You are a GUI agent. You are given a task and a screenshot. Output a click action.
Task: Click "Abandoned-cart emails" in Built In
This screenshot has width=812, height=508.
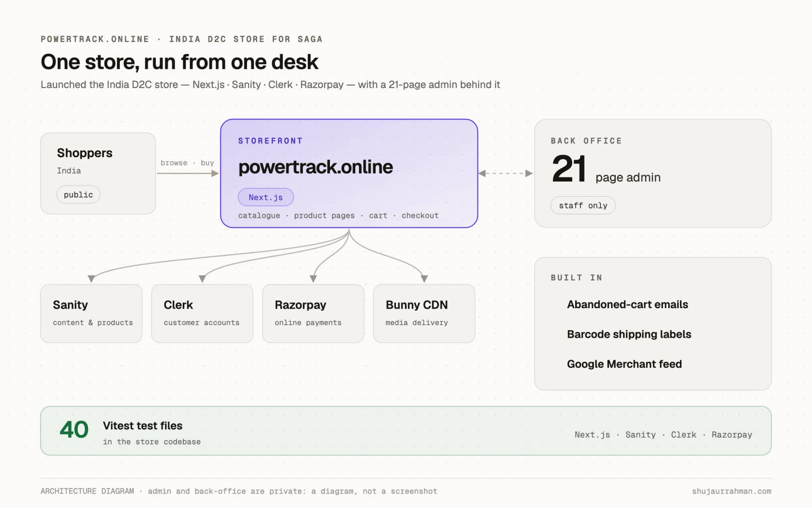627,304
